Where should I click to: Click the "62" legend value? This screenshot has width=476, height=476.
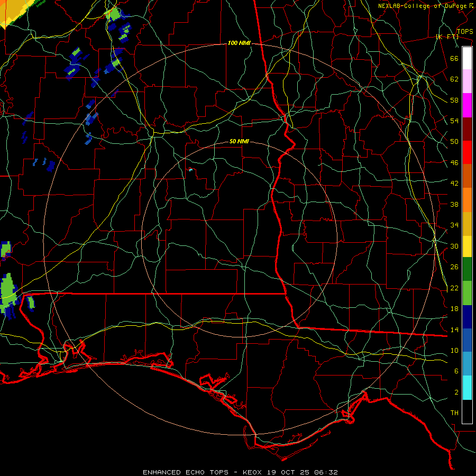click(x=454, y=79)
